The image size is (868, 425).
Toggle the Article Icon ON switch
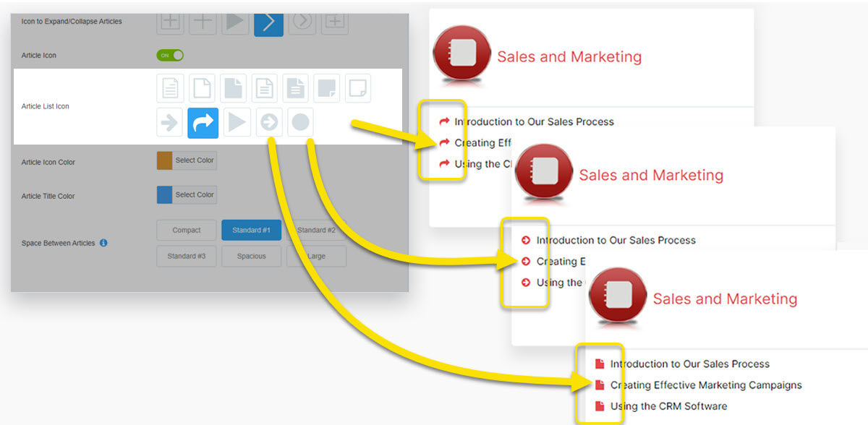tap(170, 55)
